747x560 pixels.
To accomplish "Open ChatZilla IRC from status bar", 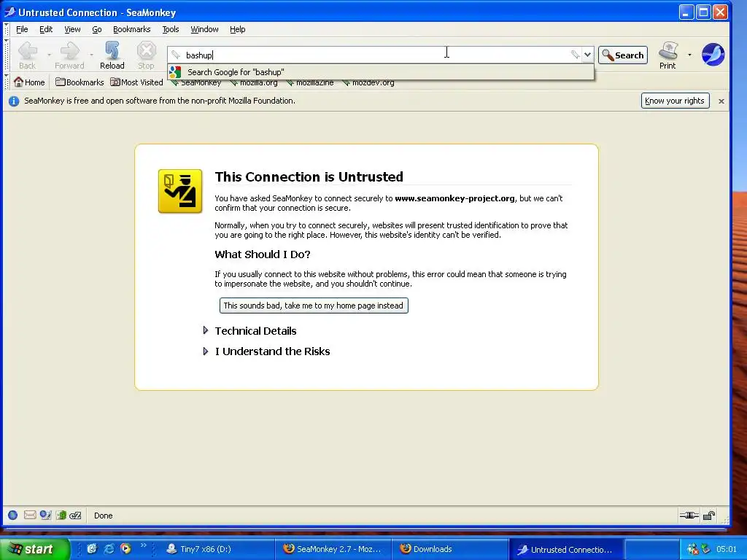I will tap(75, 516).
